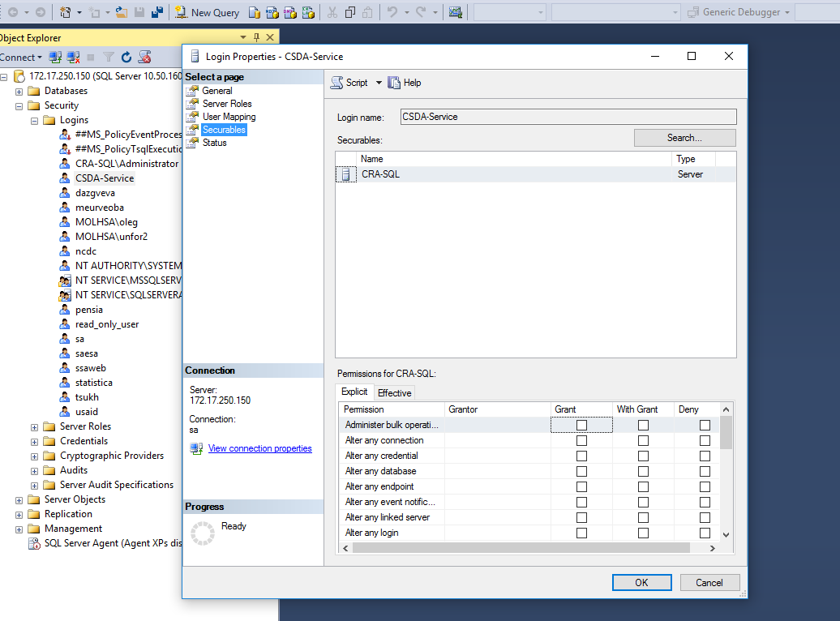Check Deny for Alter any database
This screenshot has width=840, height=621.
[x=705, y=471]
